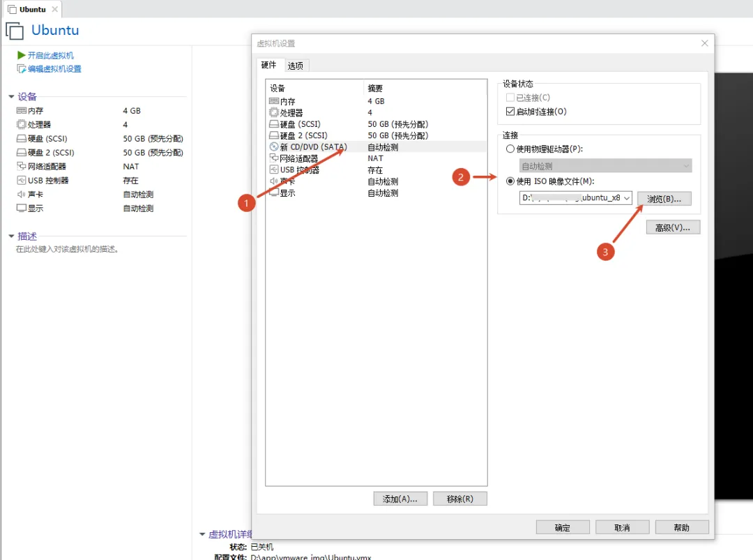753x560 pixels.
Task: Click the config file path Ubuntu.vmx
Action: tap(311, 557)
